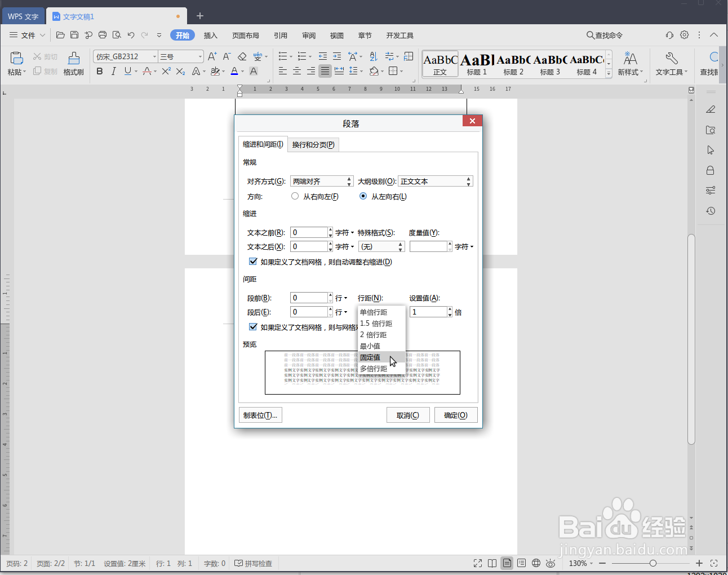Image resolution: width=728 pixels, height=575 pixels.
Task: Click the 制表位 button in dialog
Action: click(x=260, y=415)
